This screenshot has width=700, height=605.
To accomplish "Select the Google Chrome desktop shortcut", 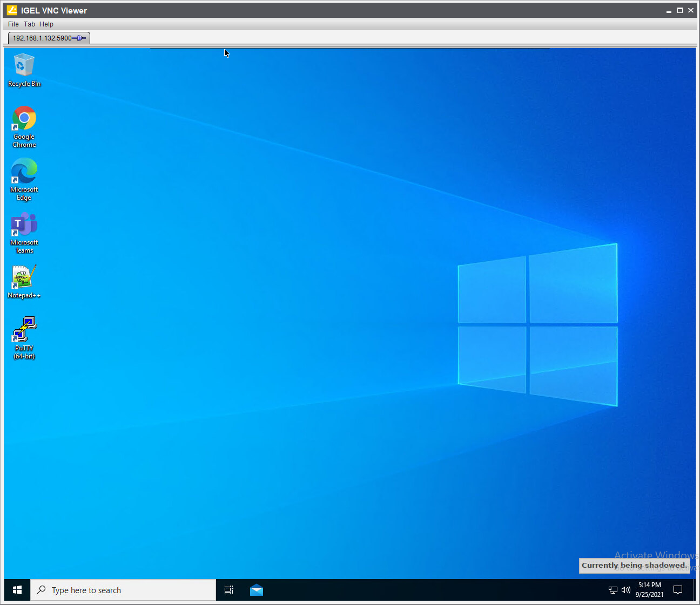I will pos(24,126).
